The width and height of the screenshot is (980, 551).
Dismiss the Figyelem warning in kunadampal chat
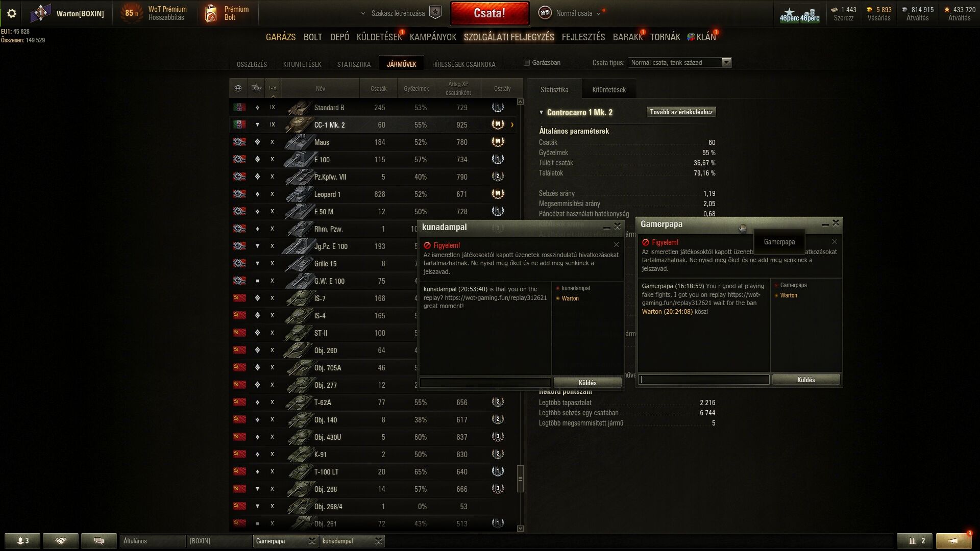(x=616, y=245)
